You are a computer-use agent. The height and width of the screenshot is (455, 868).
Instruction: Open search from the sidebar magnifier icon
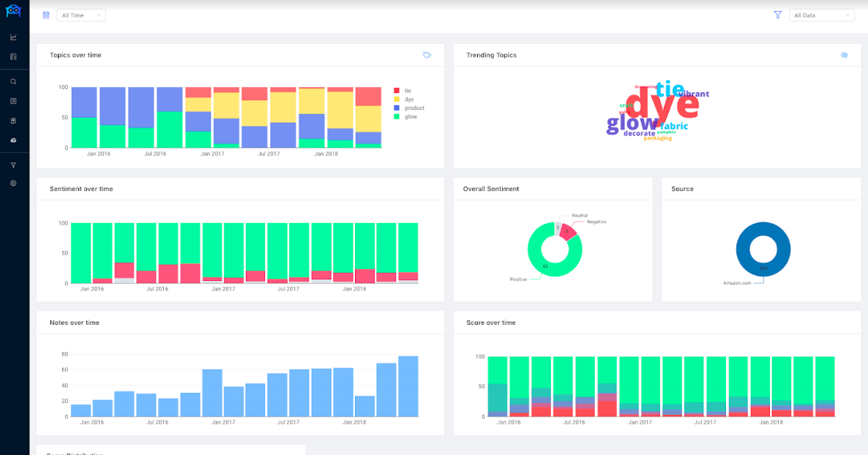pos(13,81)
